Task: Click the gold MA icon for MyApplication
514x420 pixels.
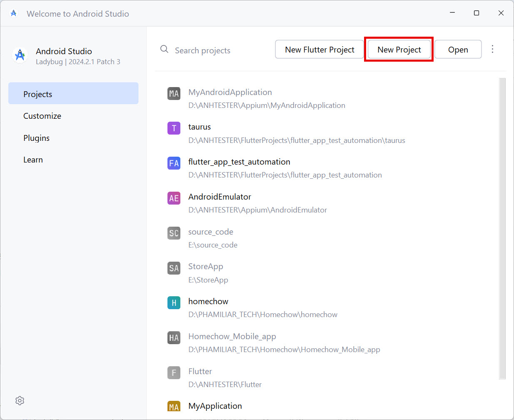Action: click(174, 407)
